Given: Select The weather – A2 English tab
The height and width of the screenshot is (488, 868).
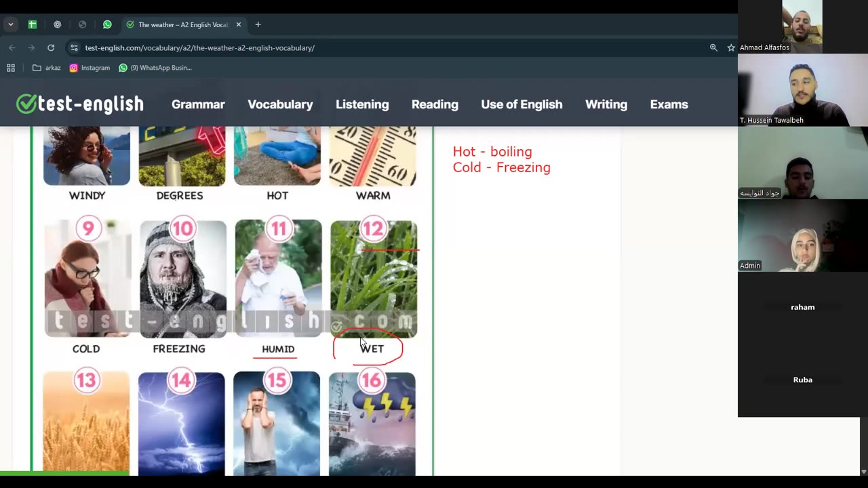Looking at the screenshot, I should tap(184, 24).
